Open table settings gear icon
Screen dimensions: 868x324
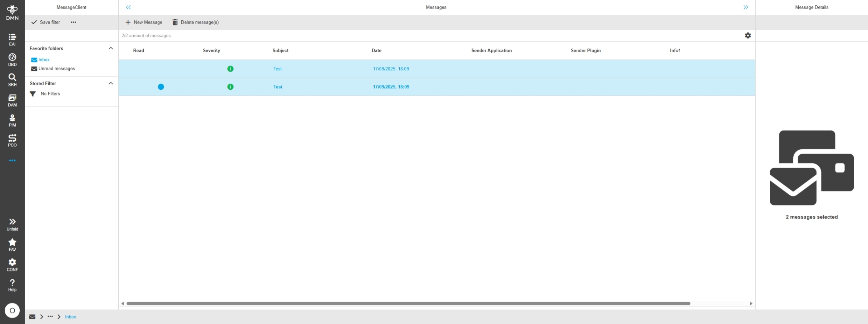click(x=748, y=35)
